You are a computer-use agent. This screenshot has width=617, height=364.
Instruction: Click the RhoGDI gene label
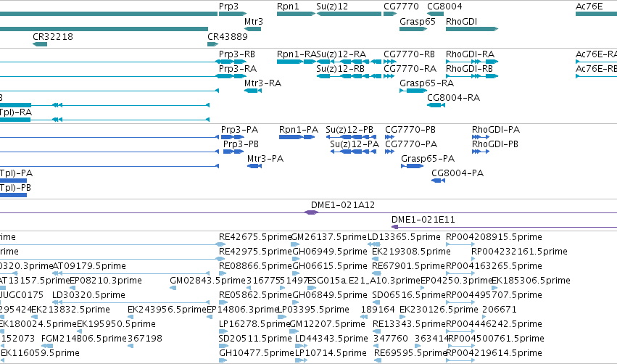(461, 22)
